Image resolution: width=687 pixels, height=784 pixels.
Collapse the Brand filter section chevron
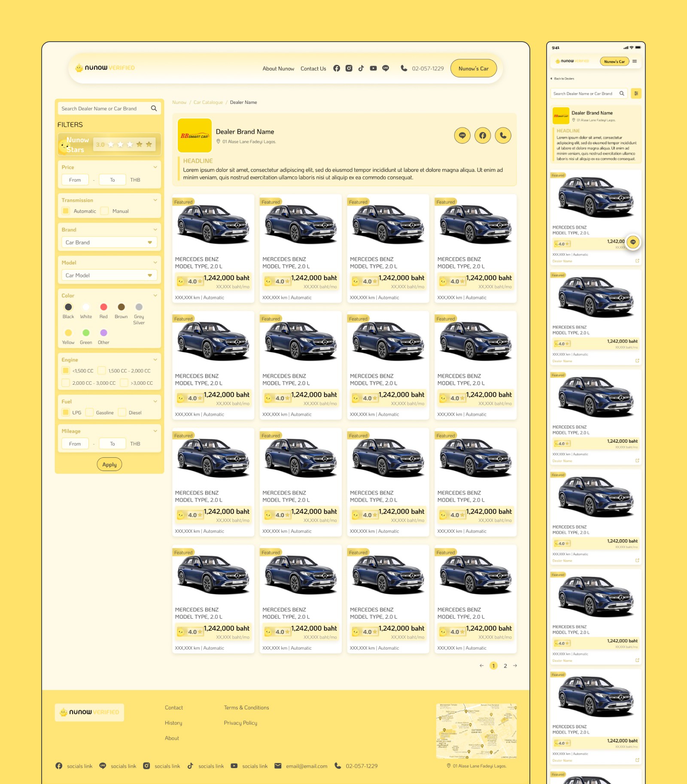point(155,230)
